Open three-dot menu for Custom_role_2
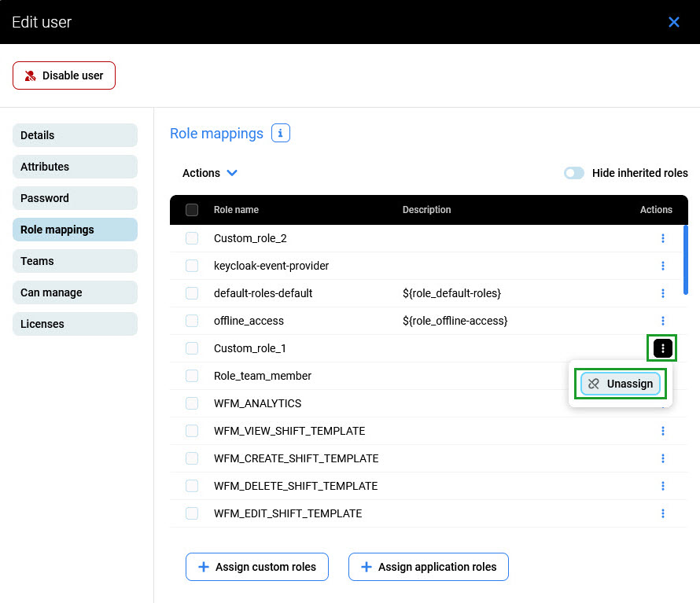700x603 pixels. pos(663,238)
